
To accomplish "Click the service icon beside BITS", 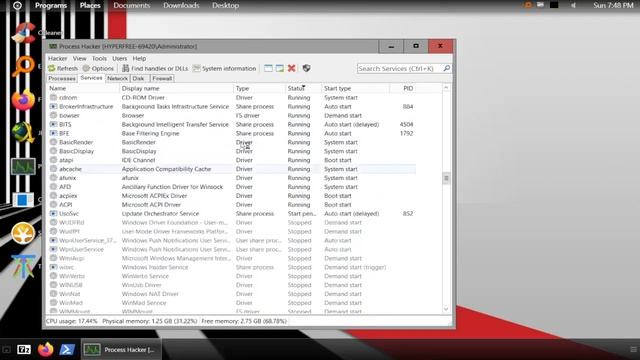I will [x=53, y=124].
